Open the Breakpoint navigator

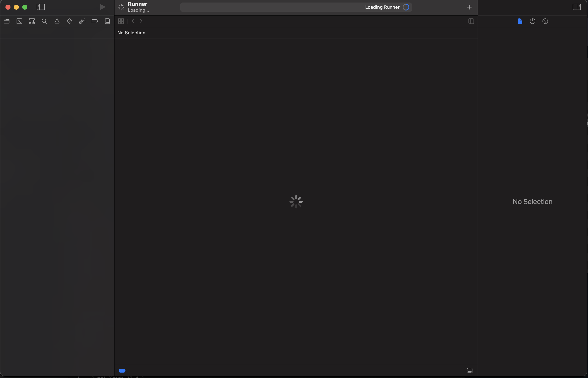(x=95, y=21)
